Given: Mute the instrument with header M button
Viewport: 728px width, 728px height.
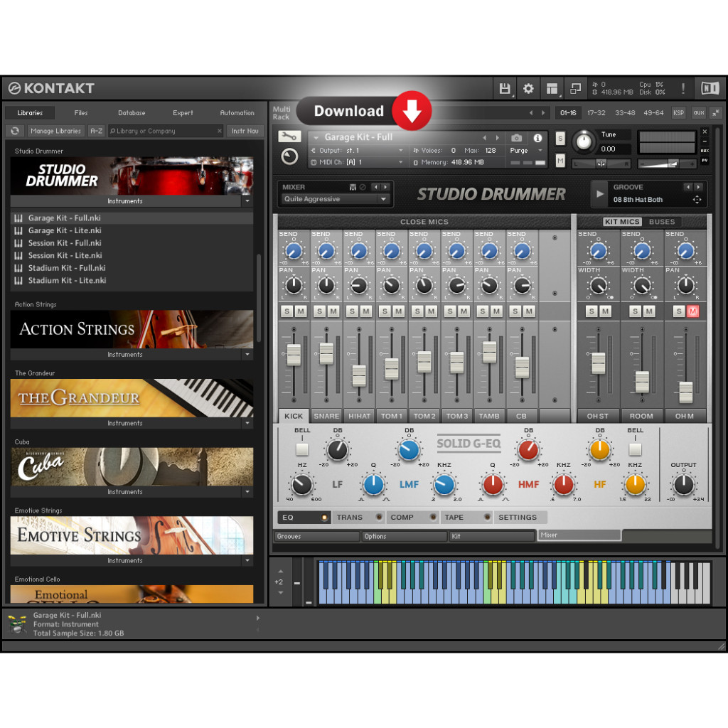Looking at the screenshot, I should (x=560, y=161).
